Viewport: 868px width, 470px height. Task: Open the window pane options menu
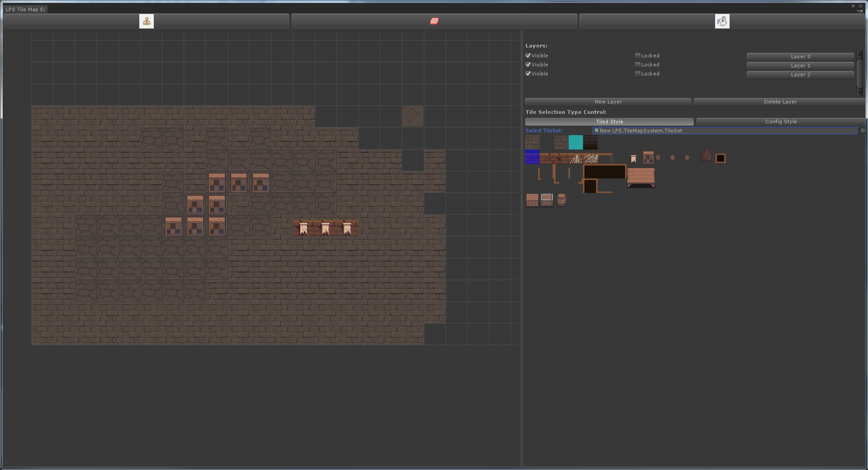click(x=860, y=10)
